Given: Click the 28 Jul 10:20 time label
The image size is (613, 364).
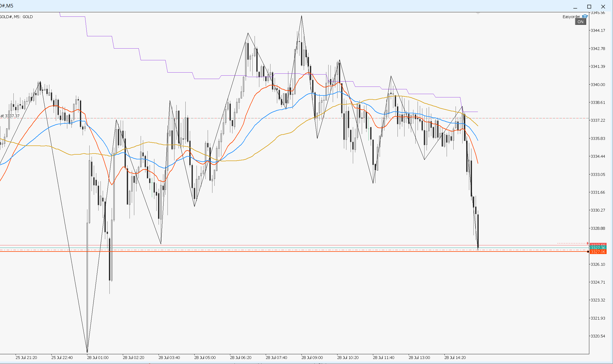Looking at the screenshot, I should [348, 358].
